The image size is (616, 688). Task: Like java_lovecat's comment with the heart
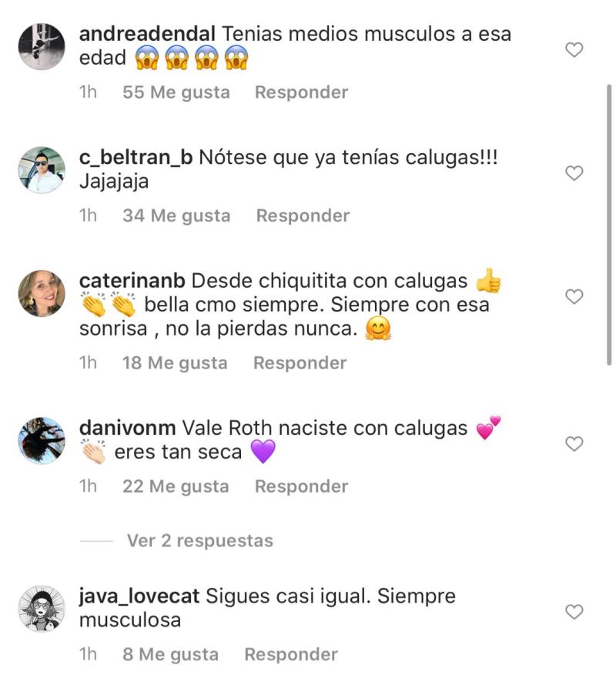[x=574, y=612]
